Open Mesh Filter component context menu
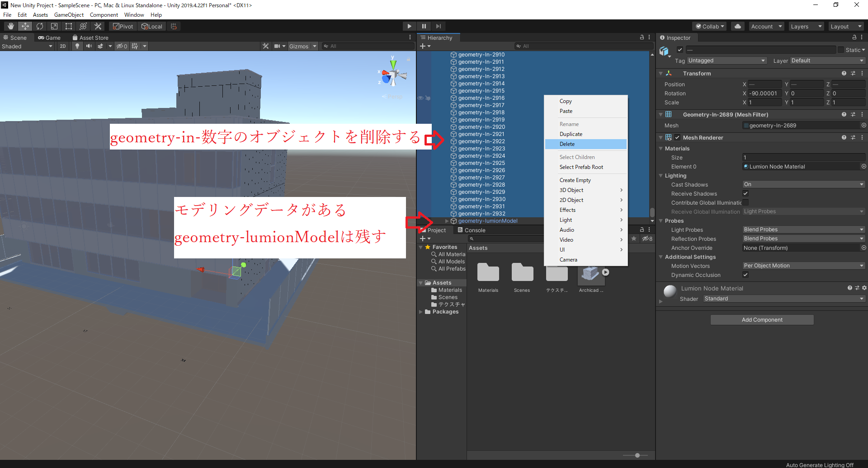This screenshot has height=468, width=868. [x=862, y=115]
